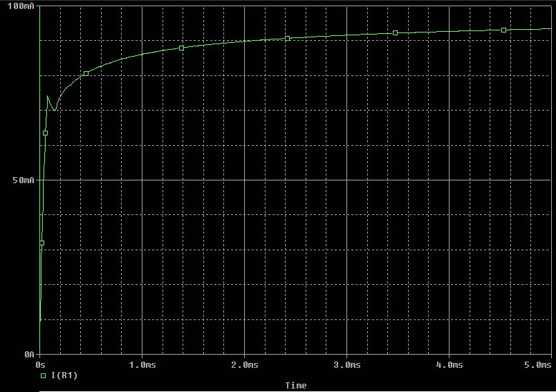The image size is (556, 392).
Task: Select trace marker near 4.5ms on curve
Action: [x=504, y=30]
